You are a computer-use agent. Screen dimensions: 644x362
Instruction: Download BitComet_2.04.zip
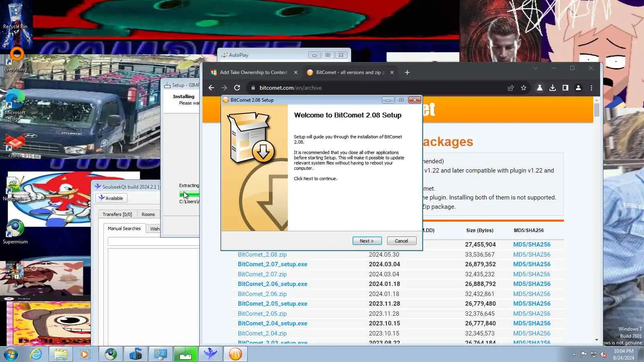pyautogui.click(x=262, y=333)
